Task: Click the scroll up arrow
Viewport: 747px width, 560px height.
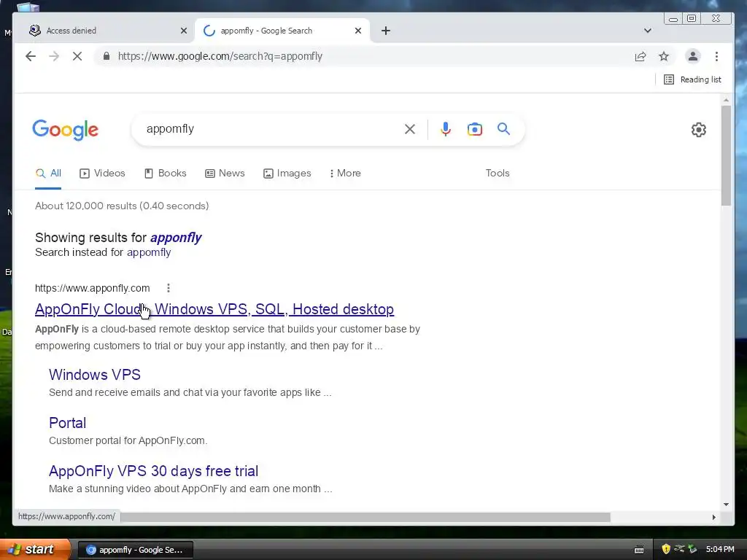Action: [x=726, y=100]
